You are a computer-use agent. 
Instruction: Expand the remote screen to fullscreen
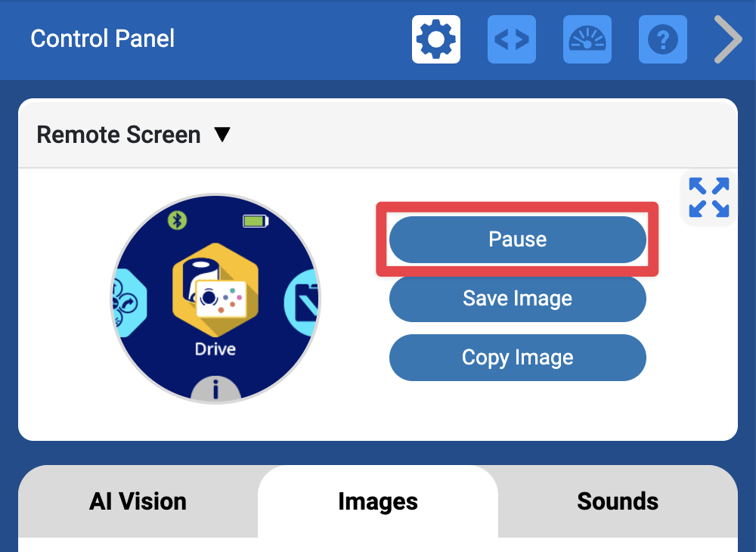[x=708, y=197]
